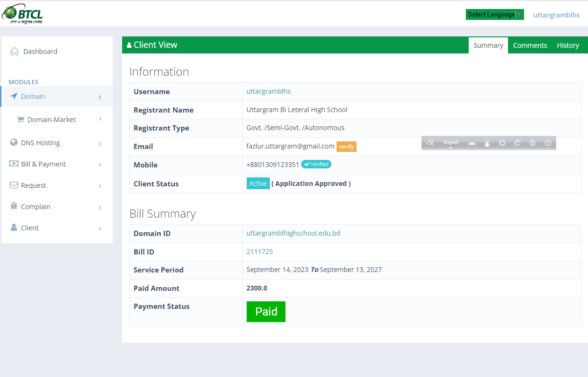588x377 pixels.
Task: Open the Avro settings gear icon
Action: click(x=502, y=143)
